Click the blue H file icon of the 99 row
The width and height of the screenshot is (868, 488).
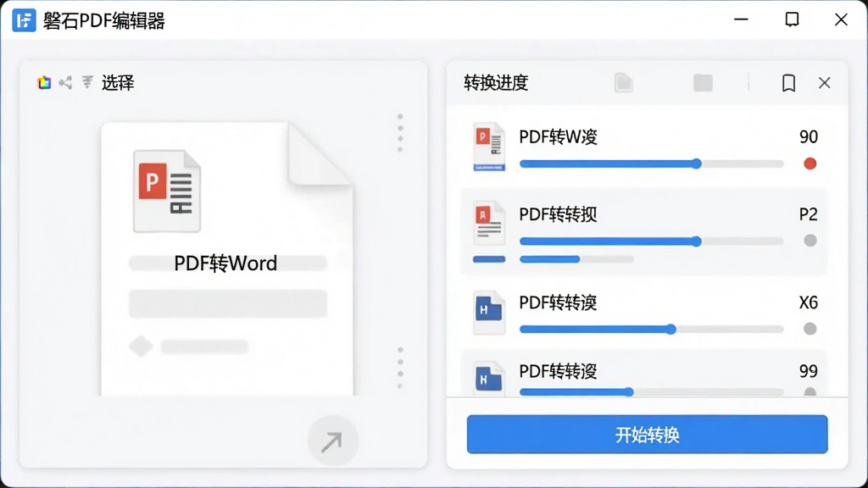(x=489, y=378)
